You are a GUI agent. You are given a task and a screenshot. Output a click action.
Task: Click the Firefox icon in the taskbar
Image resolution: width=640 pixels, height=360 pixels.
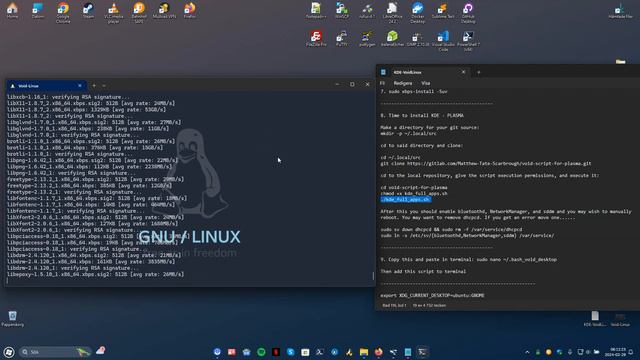(x=378, y=352)
